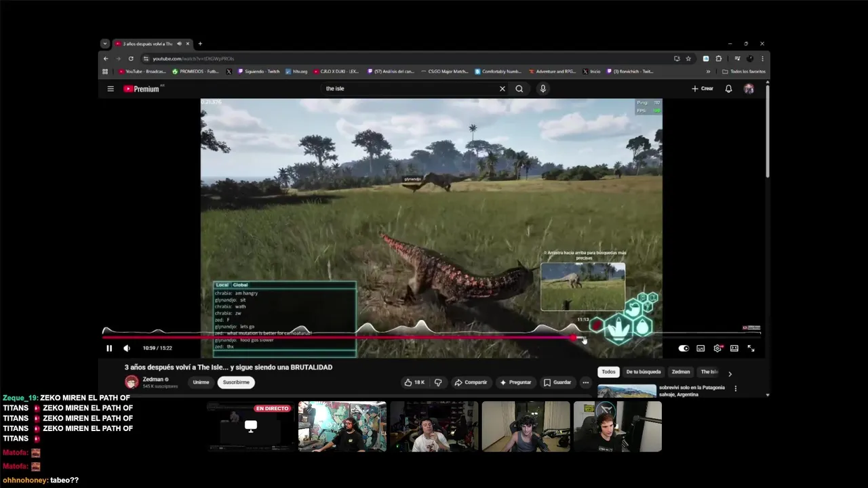
Task: Toggle the autoplay switch in player
Action: point(684,348)
